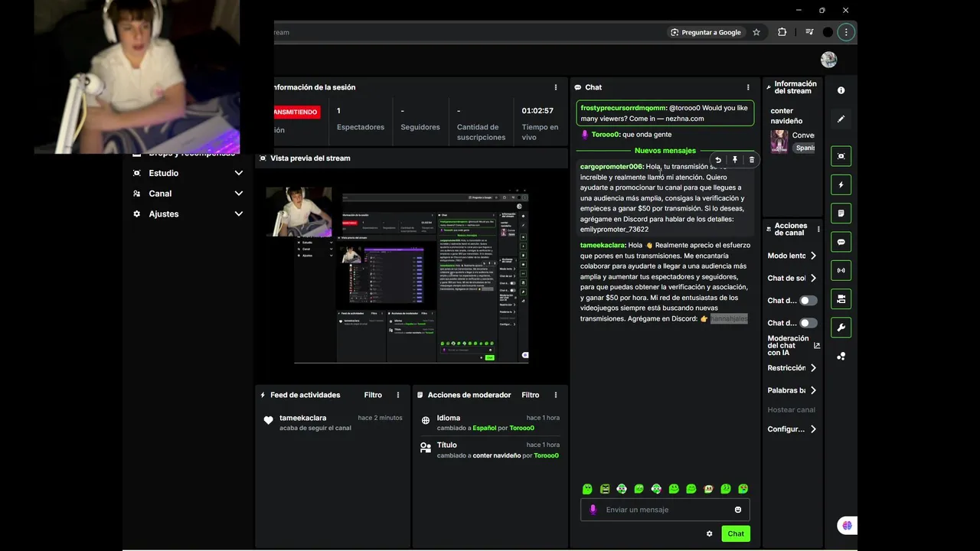Screen dimensions: 980x551
Task: Click conter navideño link in Título row
Action: tap(497, 455)
